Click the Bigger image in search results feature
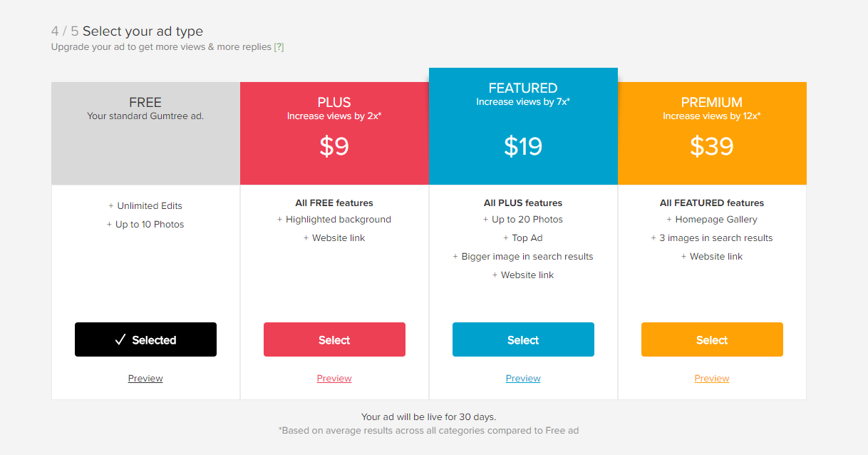Image resolution: width=868 pixels, height=455 pixels. [527, 257]
